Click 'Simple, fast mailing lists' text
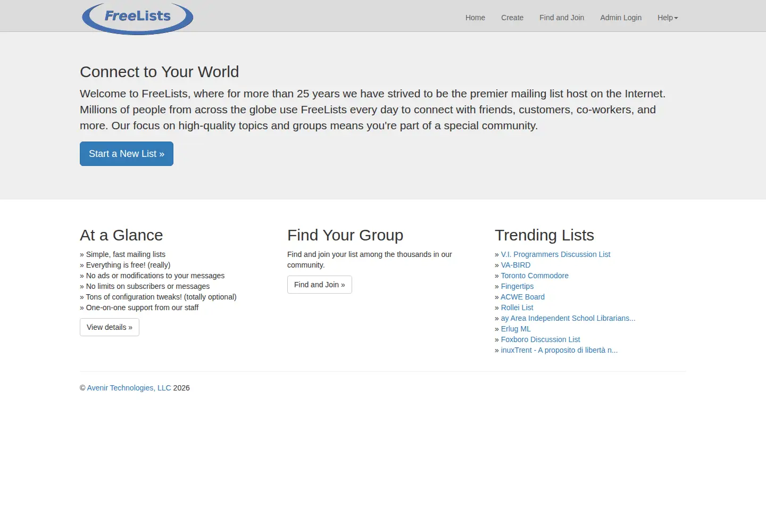766x532 pixels. [126, 254]
